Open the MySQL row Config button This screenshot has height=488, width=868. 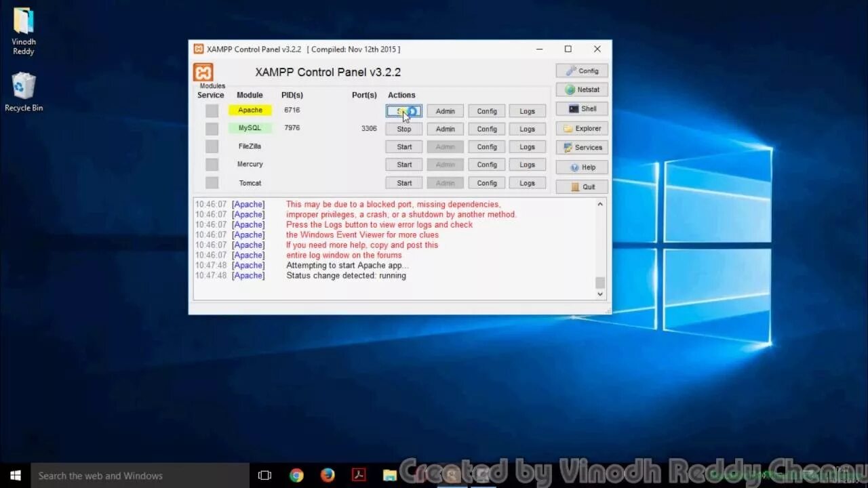pos(487,129)
